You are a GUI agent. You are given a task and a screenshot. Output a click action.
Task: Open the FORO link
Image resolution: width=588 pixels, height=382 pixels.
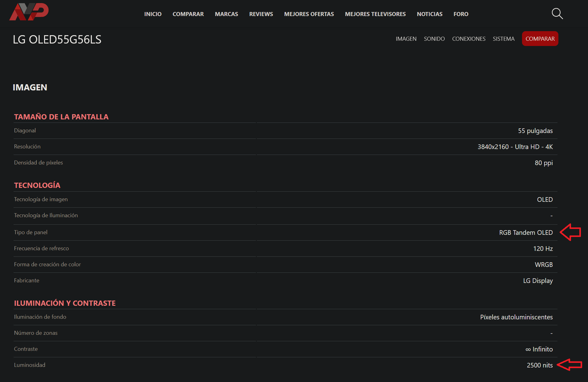click(461, 14)
